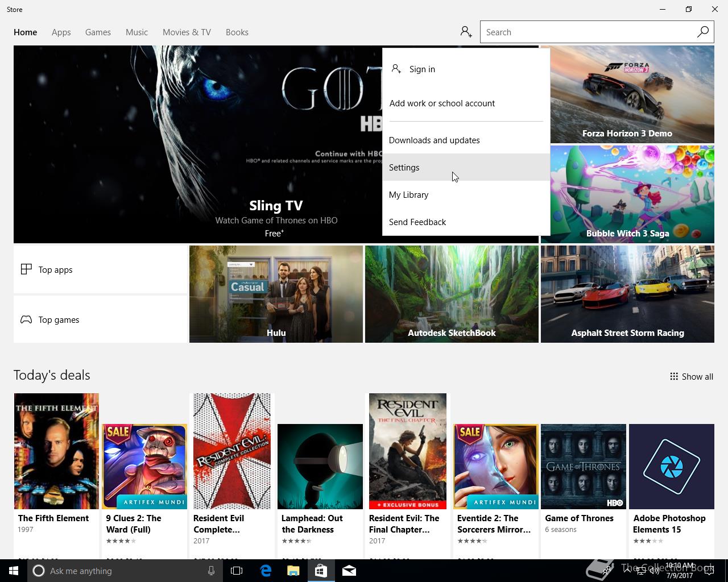The image size is (728, 582).
Task: Switch to the Home tab
Action: pos(26,32)
